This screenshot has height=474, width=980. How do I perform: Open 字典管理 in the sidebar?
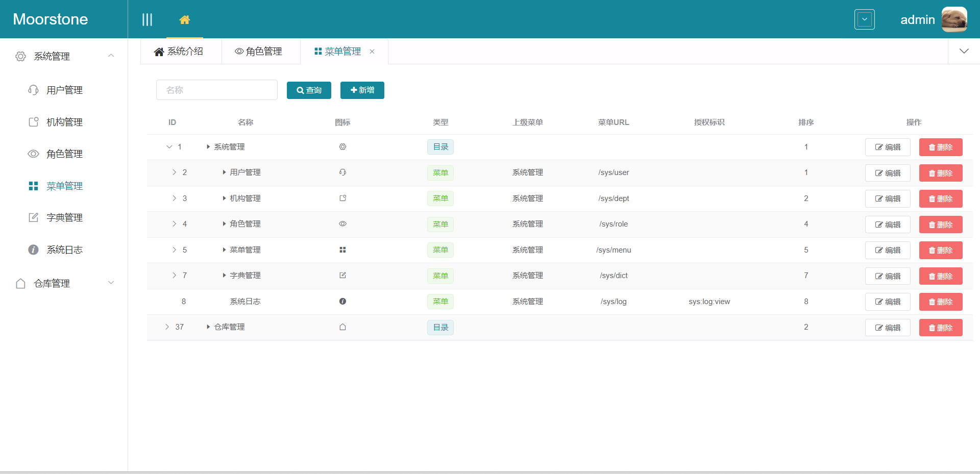point(64,218)
